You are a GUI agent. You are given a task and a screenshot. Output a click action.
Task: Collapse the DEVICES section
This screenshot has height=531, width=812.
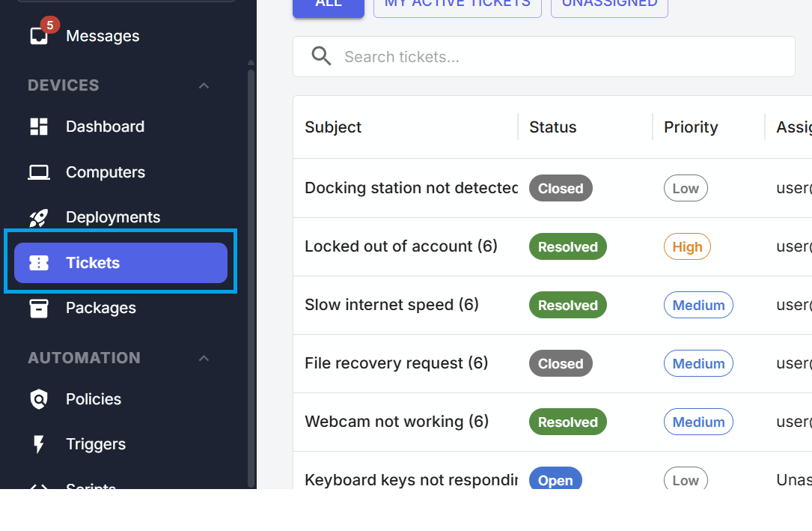[204, 85]
